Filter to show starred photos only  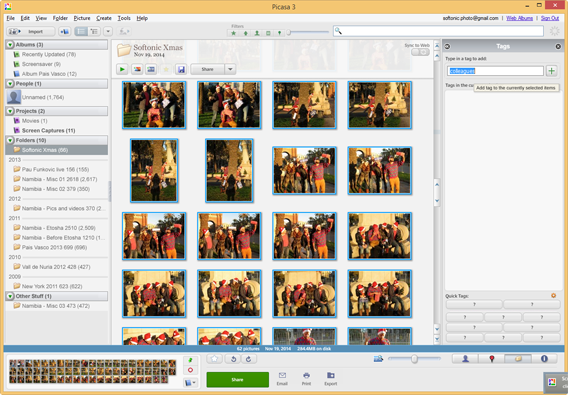[234, 33]
